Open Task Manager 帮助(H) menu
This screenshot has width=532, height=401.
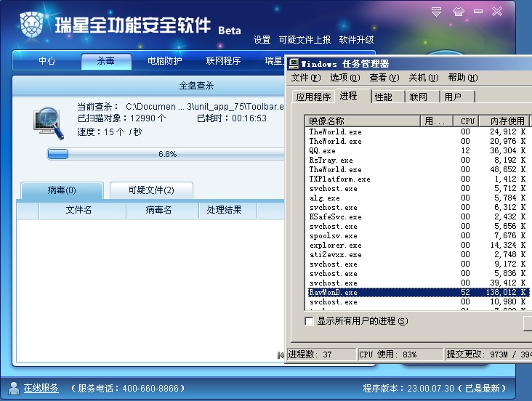462,78
